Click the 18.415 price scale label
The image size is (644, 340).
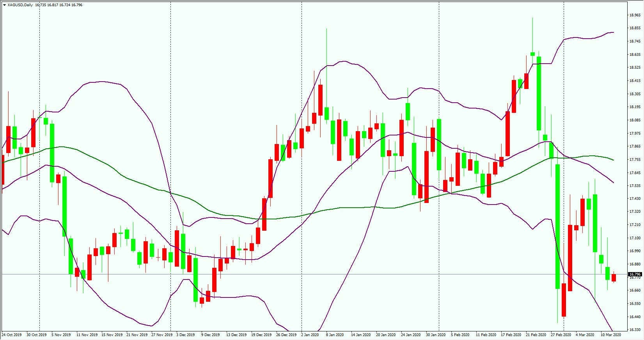click(x=635, y=81)
